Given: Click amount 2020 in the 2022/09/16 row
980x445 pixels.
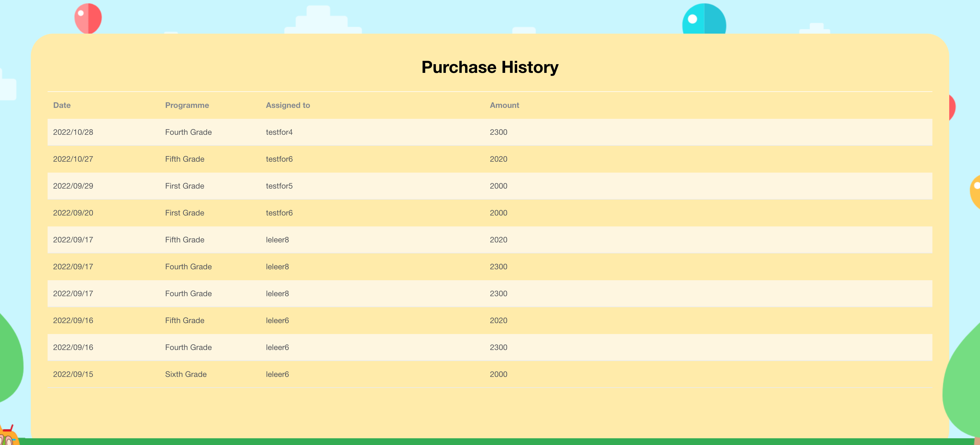Looking at the screenshot, I should (x=498, y=321).
